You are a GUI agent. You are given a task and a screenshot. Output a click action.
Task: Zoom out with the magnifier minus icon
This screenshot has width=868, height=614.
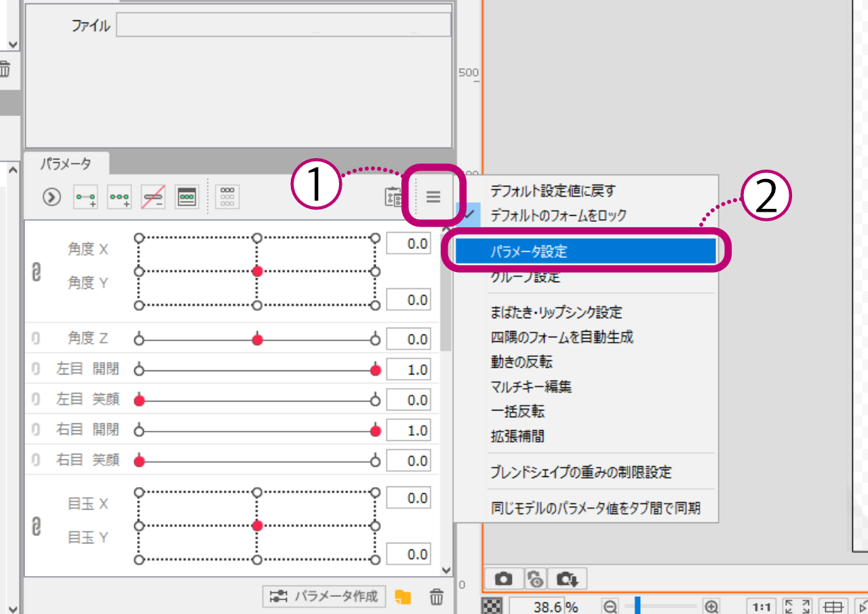click(x=611, y=607)
